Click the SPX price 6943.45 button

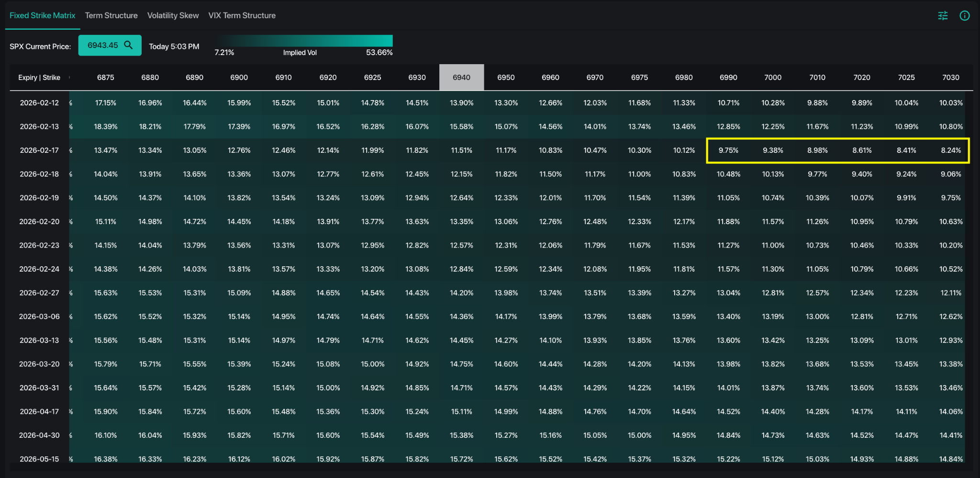pyautogui.click(x=110, y=45)
